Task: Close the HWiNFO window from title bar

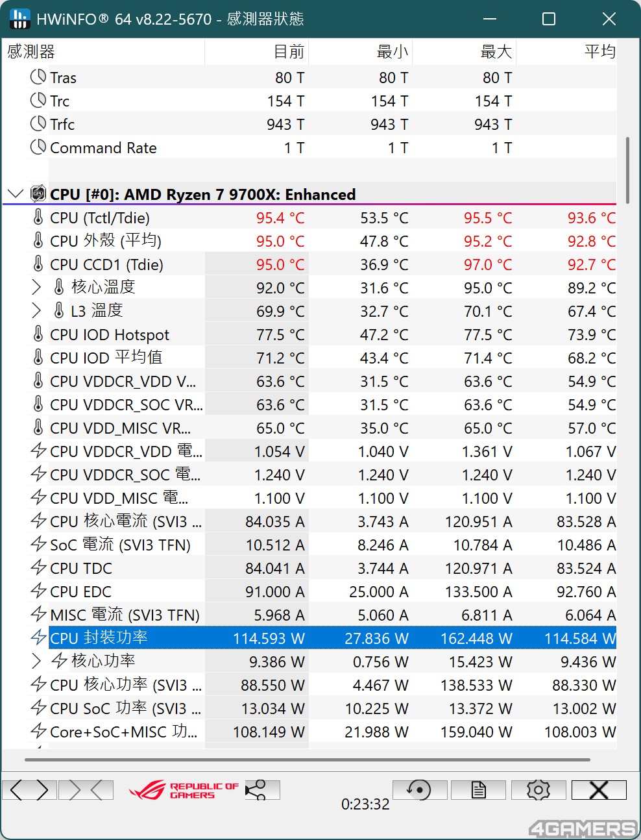Action: [x=609, y=19]
